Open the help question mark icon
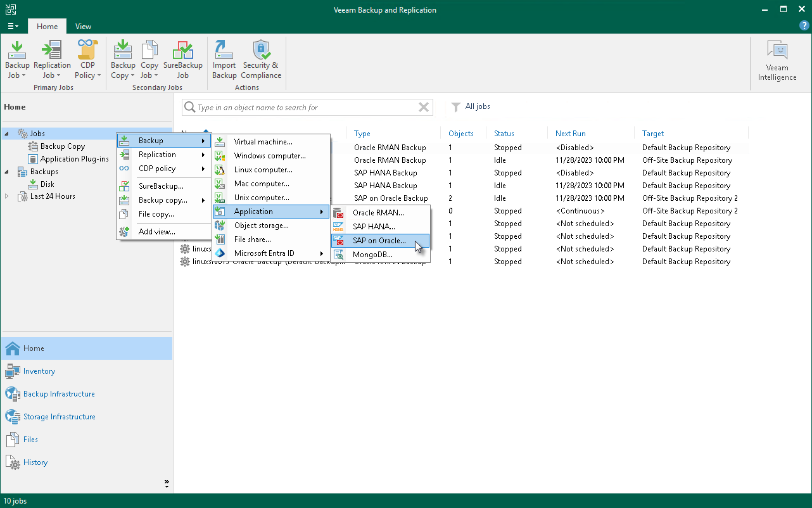The image size is (812, 508). tap(804, 25)
